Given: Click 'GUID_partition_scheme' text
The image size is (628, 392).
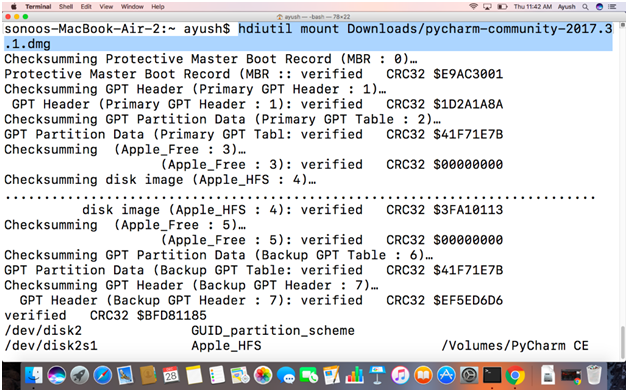Looking at the screenshot, I should (273, 331).
